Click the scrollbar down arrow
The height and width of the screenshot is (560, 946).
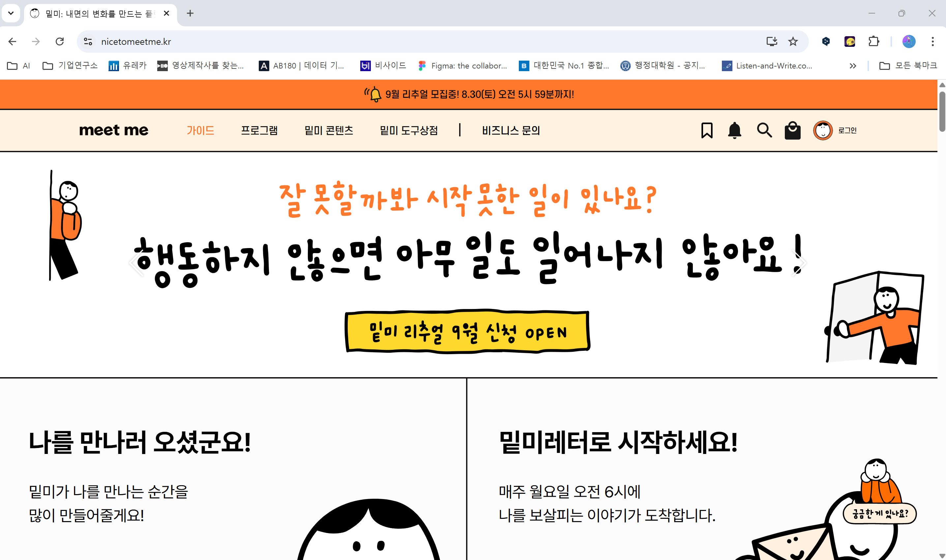[x=942, y=556]
